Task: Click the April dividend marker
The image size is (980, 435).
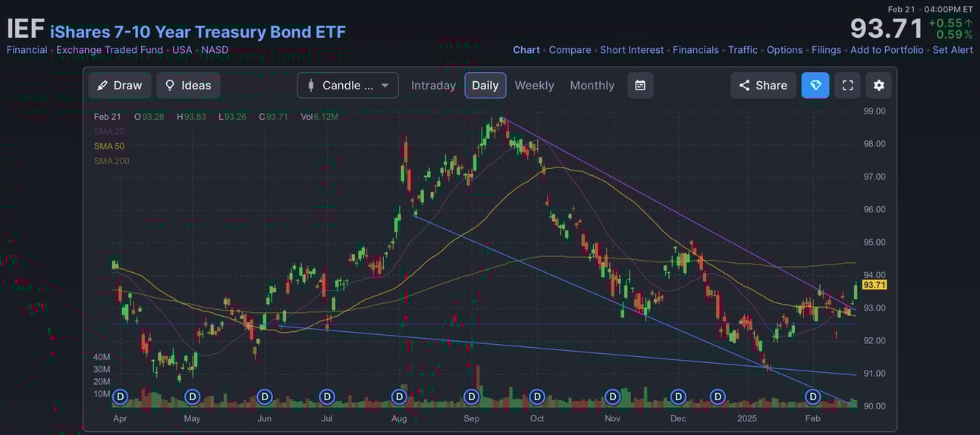Action: pyautogui.click(x=120, y=396)
